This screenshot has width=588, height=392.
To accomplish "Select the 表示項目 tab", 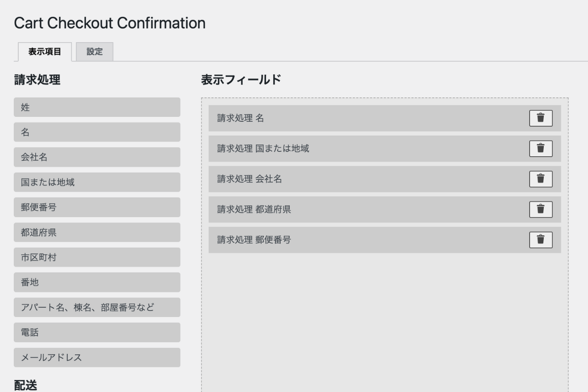I will pos(45,52).
